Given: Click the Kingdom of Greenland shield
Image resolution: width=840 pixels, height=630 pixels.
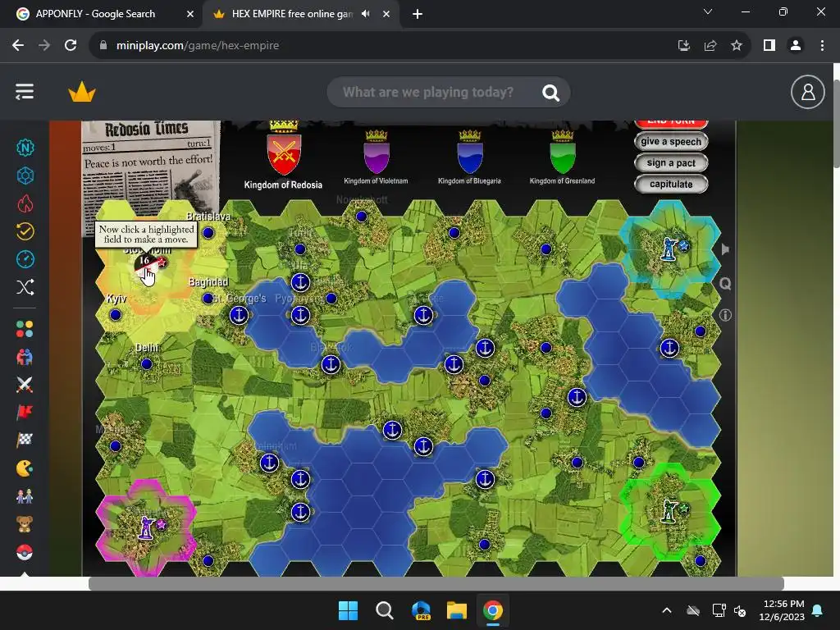Looking at the screenshot, I should click(563, 157).
